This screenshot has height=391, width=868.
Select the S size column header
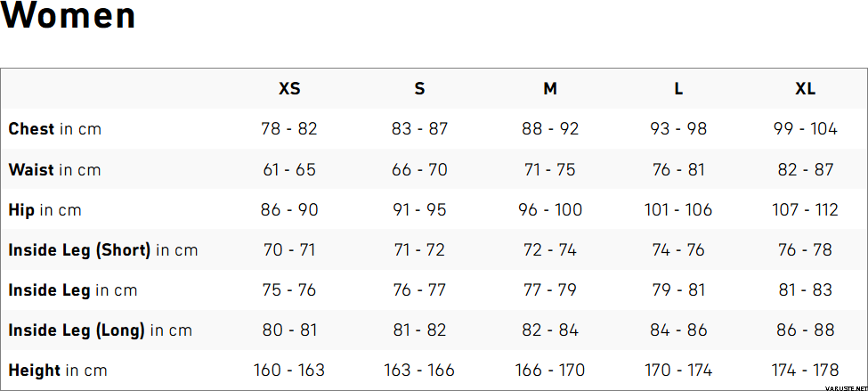coord(419,89)
